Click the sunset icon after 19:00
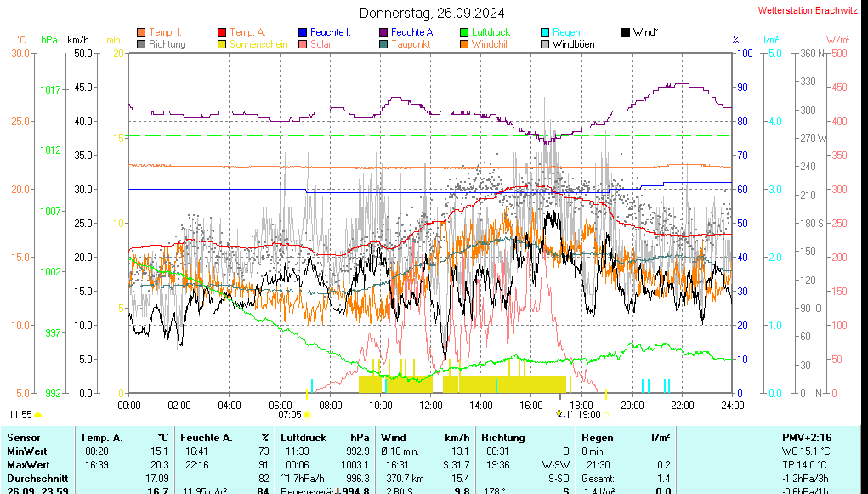 (x=605, y=415)
